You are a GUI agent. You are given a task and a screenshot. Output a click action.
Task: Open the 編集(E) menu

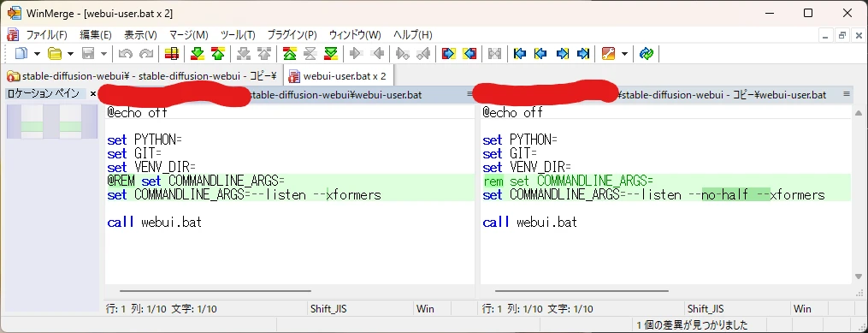96,34
